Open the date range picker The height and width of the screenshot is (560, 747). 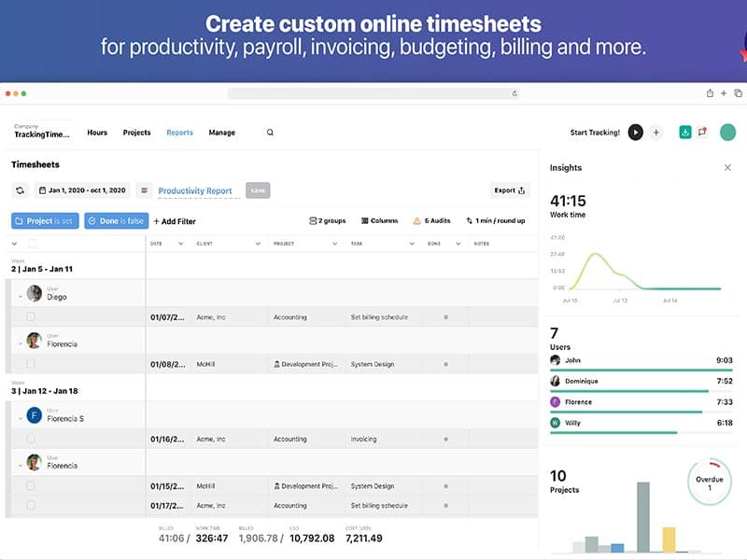[81, 190]
